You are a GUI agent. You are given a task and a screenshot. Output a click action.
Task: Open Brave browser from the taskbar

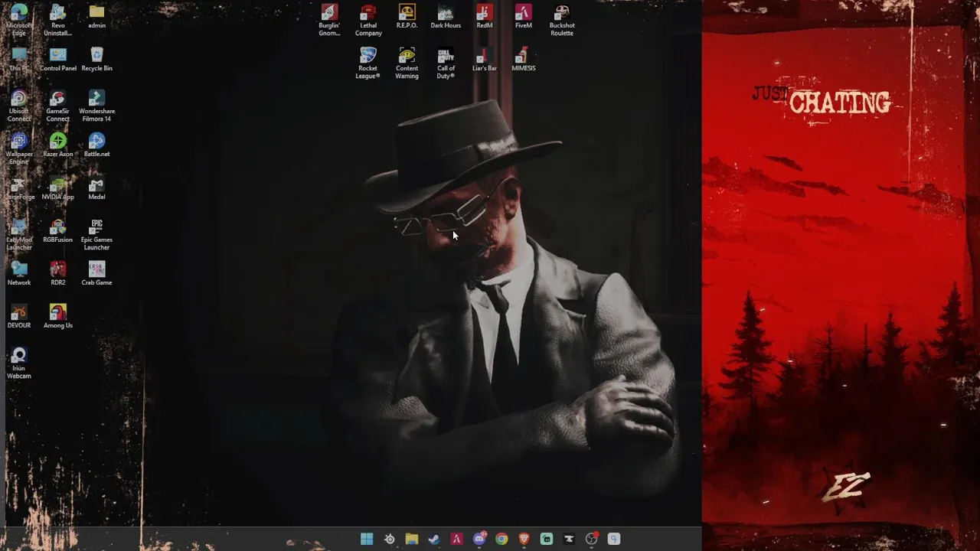pos(524,539)
